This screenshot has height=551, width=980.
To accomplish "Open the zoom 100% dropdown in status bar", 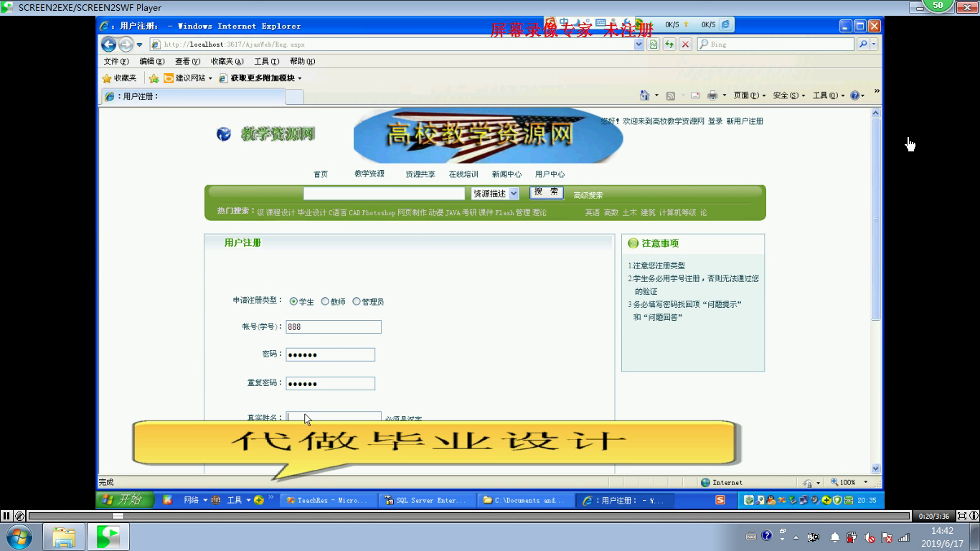I will click(x=865, y=483).
